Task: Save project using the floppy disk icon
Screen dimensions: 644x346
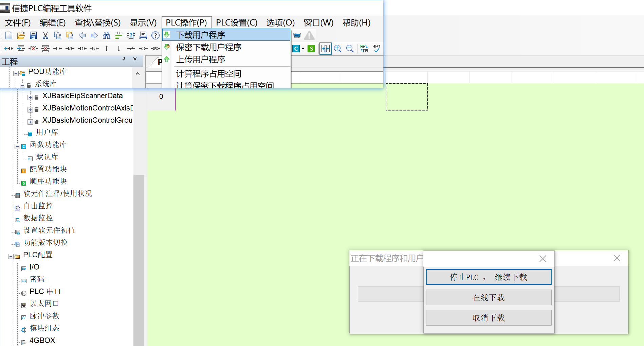Action: (x=33, y=35)
